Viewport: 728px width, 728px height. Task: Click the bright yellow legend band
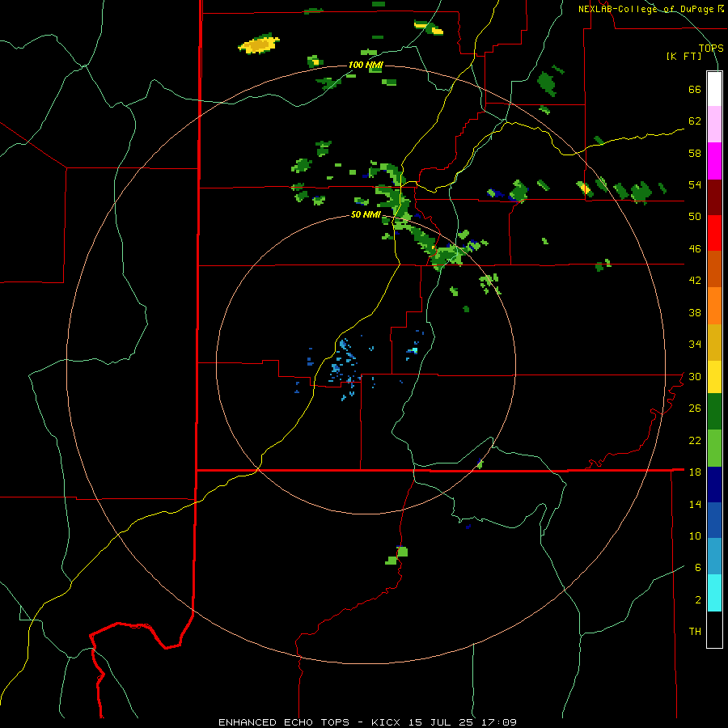(714, 377)
